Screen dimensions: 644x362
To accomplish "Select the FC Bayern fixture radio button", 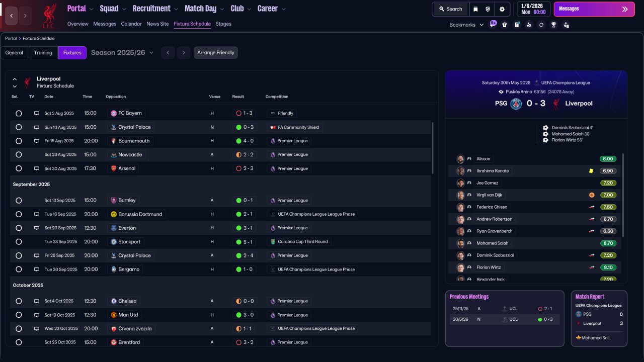I will [19, 114].
